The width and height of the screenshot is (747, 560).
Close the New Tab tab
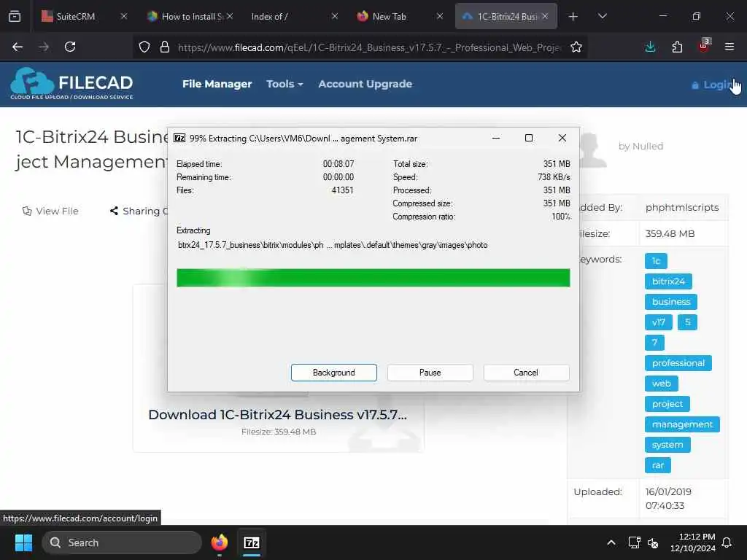click(x=439, y=16)
